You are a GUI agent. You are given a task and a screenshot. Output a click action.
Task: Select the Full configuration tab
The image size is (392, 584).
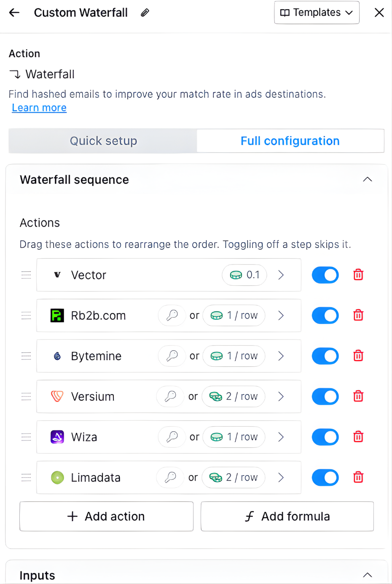[x=290, y=141]
